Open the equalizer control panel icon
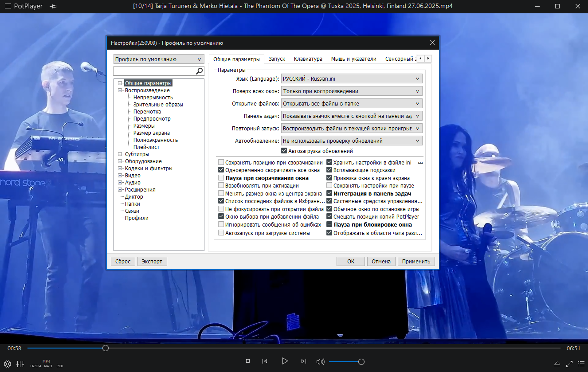This screenshot has height=372, width=588. pyautogui.click(x=20, y=364)
